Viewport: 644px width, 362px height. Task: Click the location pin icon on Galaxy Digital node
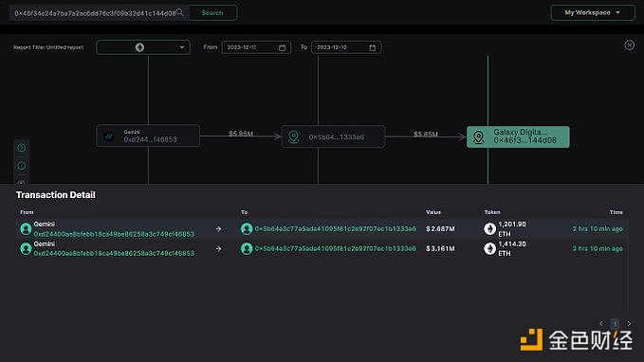pos(478,137)
